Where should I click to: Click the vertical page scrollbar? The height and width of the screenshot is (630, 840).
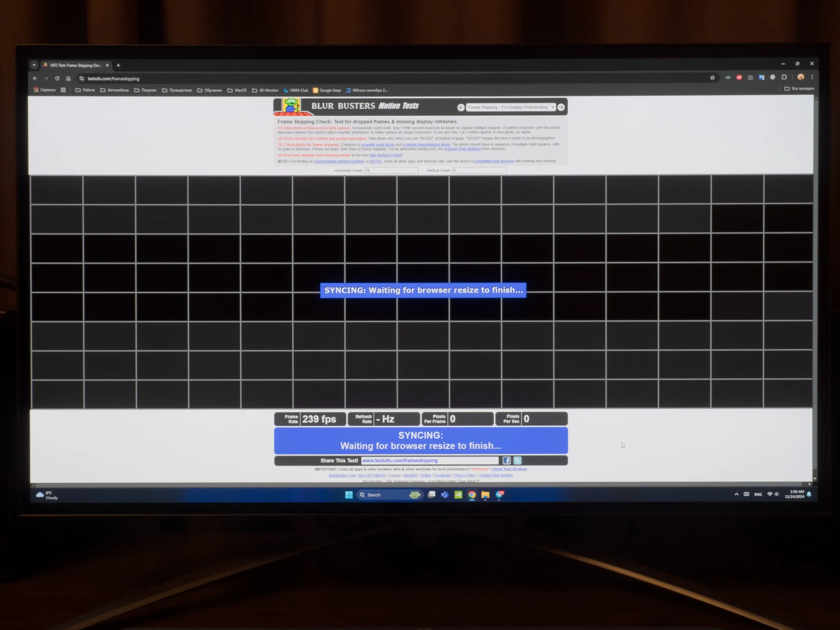pyautogui.click(x=815, y=289)
